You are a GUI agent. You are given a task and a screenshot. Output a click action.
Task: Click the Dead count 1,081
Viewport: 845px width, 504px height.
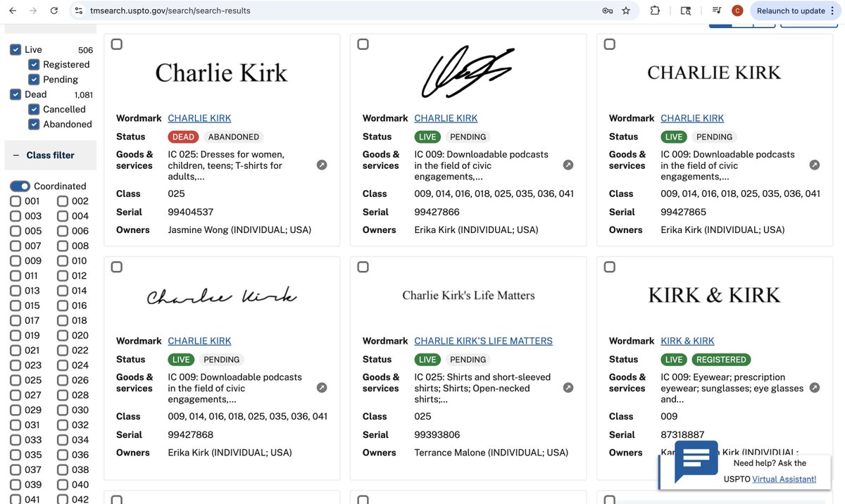[x=83, y=95]
